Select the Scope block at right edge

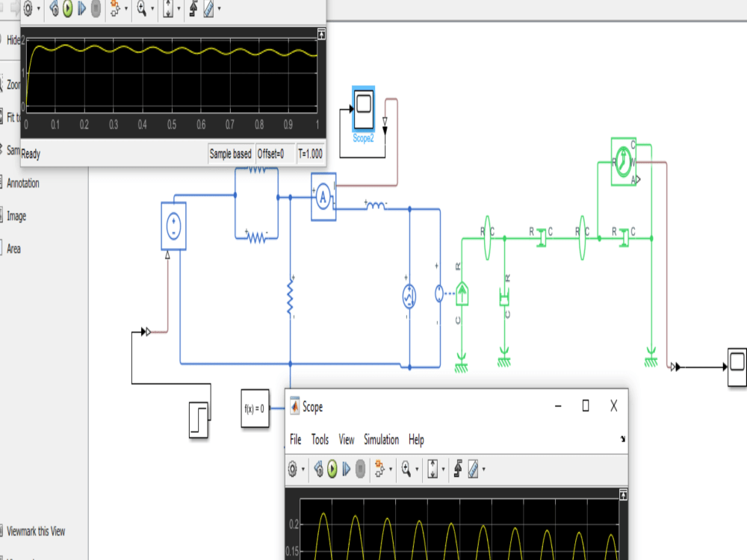click(x=737, y=367)
